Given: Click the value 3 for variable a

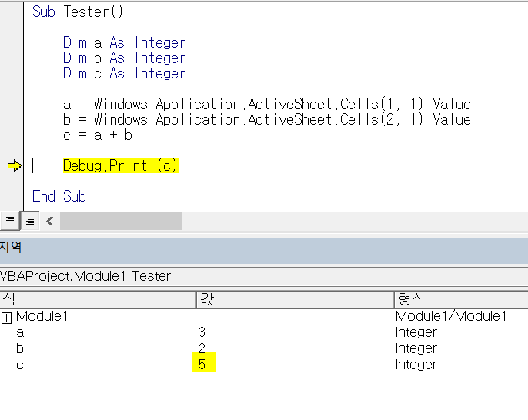Looking at the screenshot, I should point(202,332).
